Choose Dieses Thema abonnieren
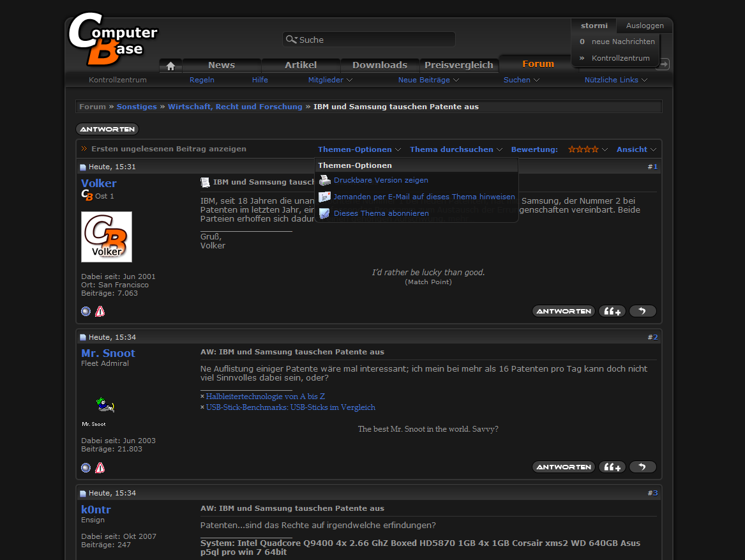The height and width of the screenshot is (560, 745). pos(381,213)
